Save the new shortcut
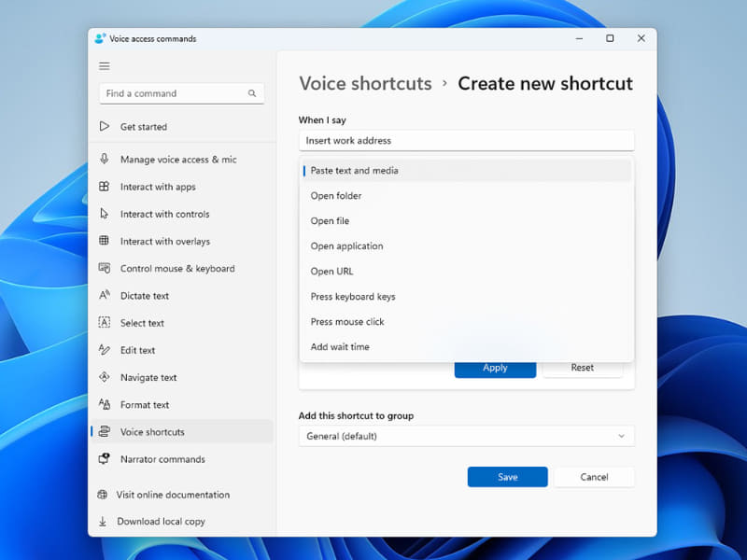Image resolution: width=747 pixels, height=560 pixels. pyautogui.click(x=507, y=477)
